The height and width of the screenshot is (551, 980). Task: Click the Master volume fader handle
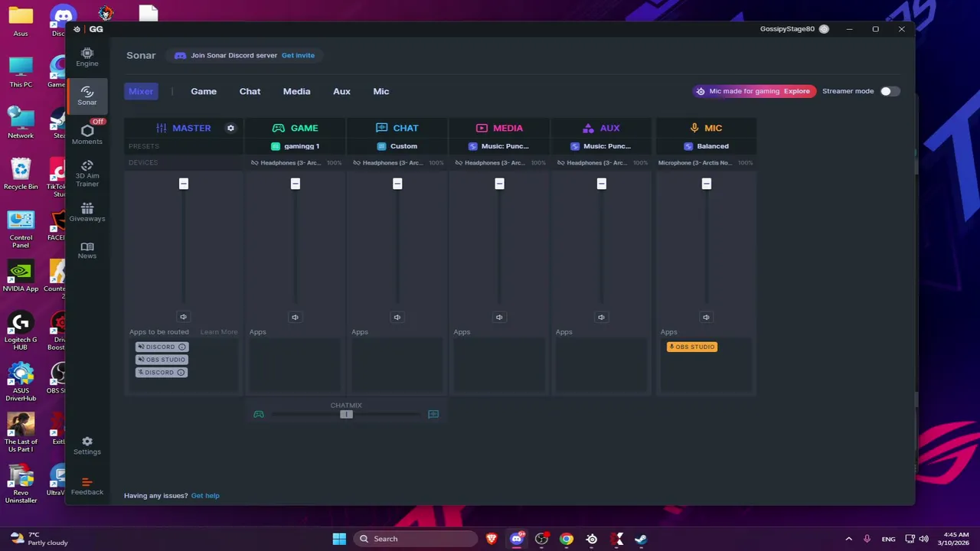tap(183, 184)
